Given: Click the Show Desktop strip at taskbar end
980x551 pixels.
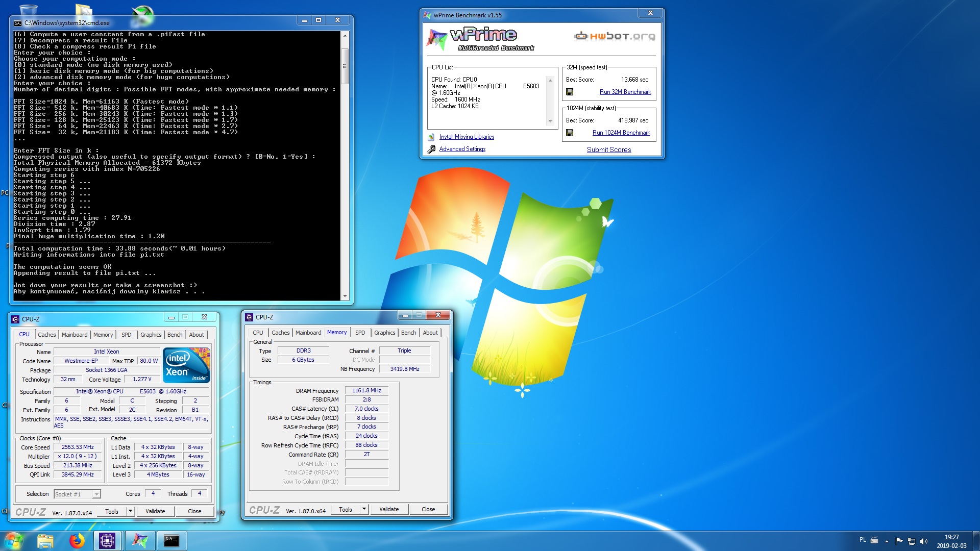Looking at the screenshot, I should pos(976,541).
